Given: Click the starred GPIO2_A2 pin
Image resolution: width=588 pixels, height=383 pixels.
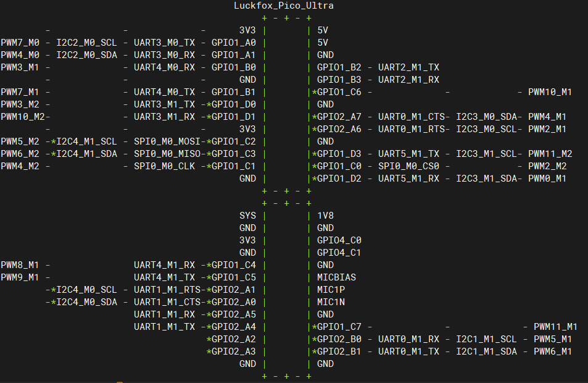Looking at the screenshot, I should click(233, 339).
